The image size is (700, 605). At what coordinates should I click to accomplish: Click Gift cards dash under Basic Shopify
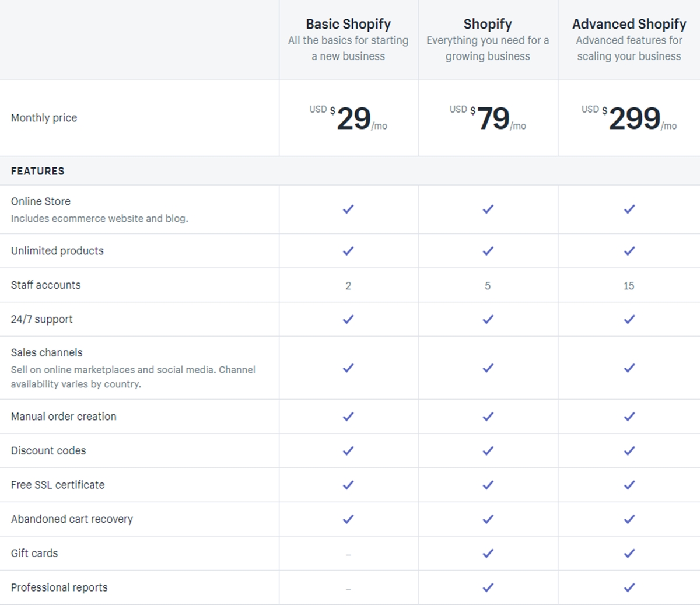[348, 554]
